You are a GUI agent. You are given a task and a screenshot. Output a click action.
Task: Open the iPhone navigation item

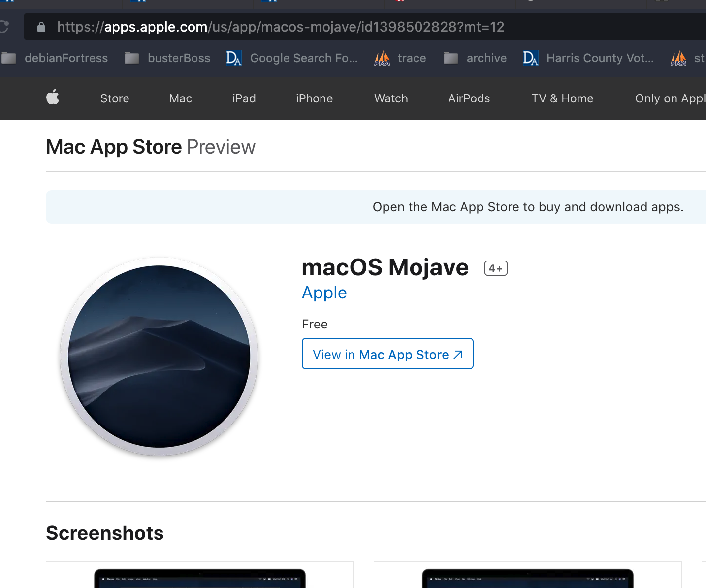click(315, 98)
